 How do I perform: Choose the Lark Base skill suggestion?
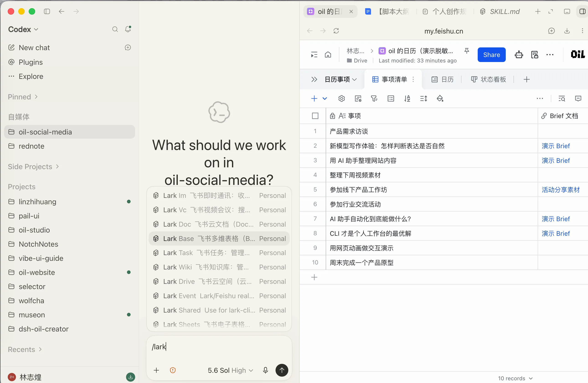[x=219, y=238]
